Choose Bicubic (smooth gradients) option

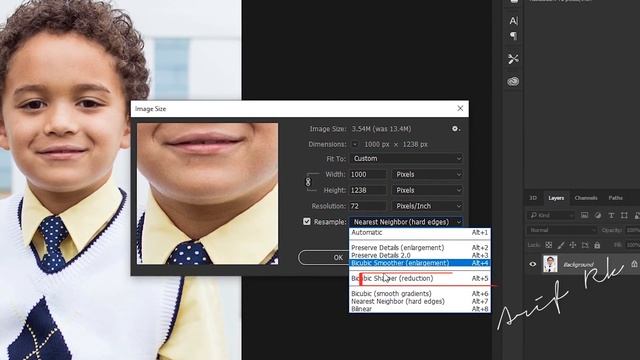[x=420, y=293]
